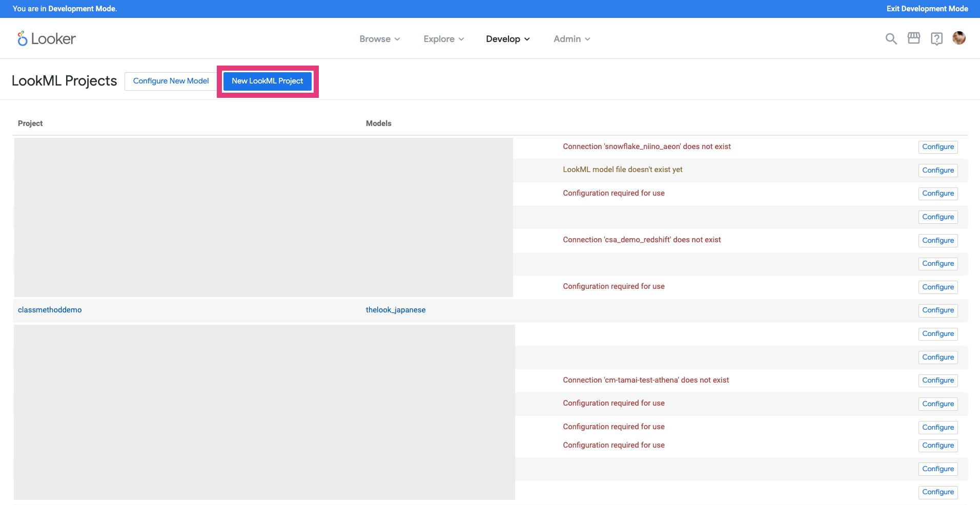Configure the csa_demo_redshift connection row

click(x=937, y=240)
